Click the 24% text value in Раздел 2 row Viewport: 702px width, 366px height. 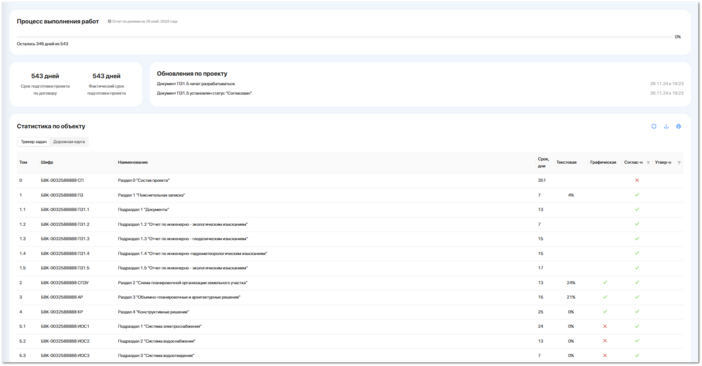pyautogui.click(x=571, y=283)
